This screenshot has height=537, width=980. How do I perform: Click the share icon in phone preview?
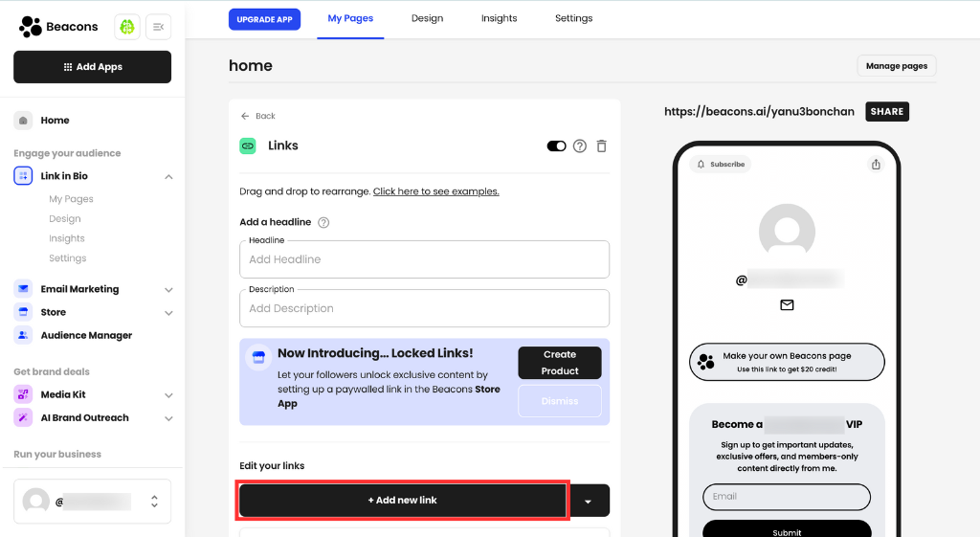point(876,165)
